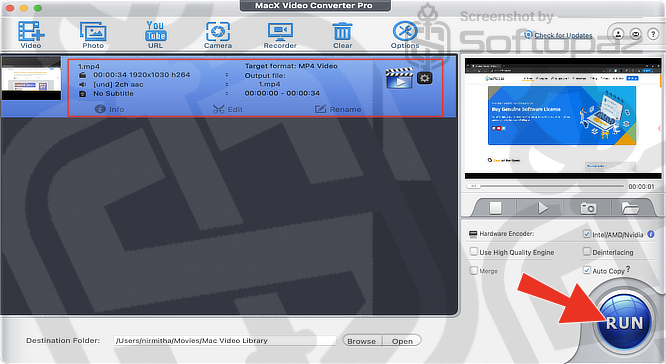Click the 1.mp4 file name title
This screenshot has height=364, width=666.
(x=89, y=66)
